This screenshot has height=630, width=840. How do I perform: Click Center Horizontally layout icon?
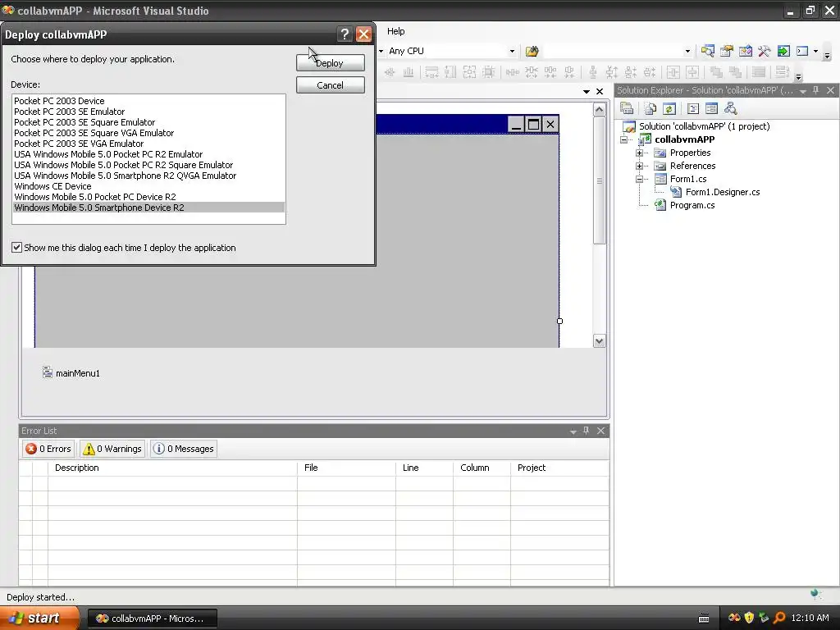click(673, 72)
